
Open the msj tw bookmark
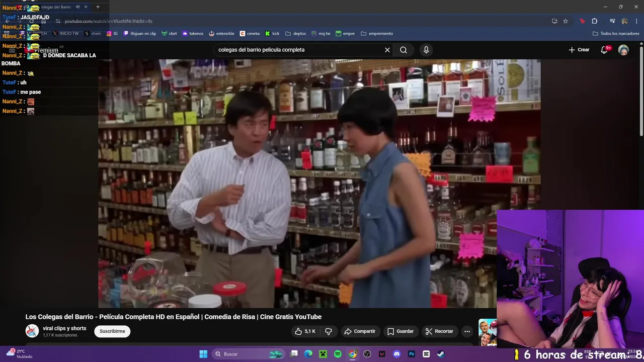(321, 34)
